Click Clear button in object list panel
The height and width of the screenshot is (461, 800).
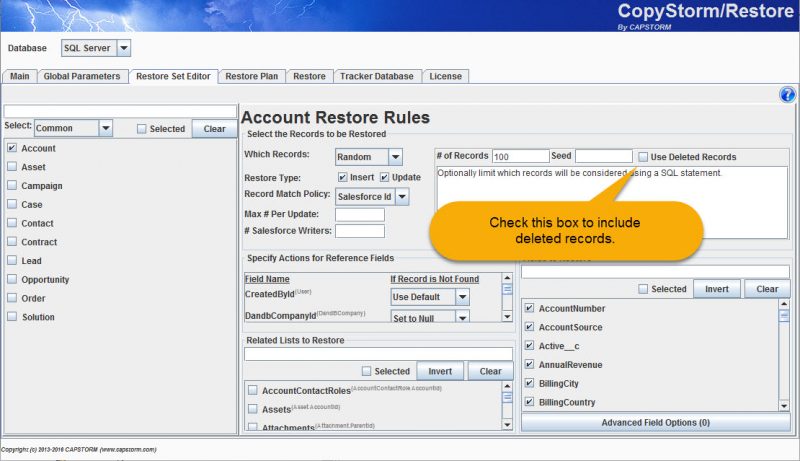click(x=214, y=129)
